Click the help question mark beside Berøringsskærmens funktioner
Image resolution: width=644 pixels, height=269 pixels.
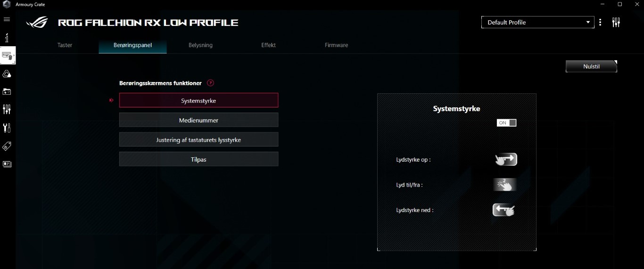(x=211, y=83)
